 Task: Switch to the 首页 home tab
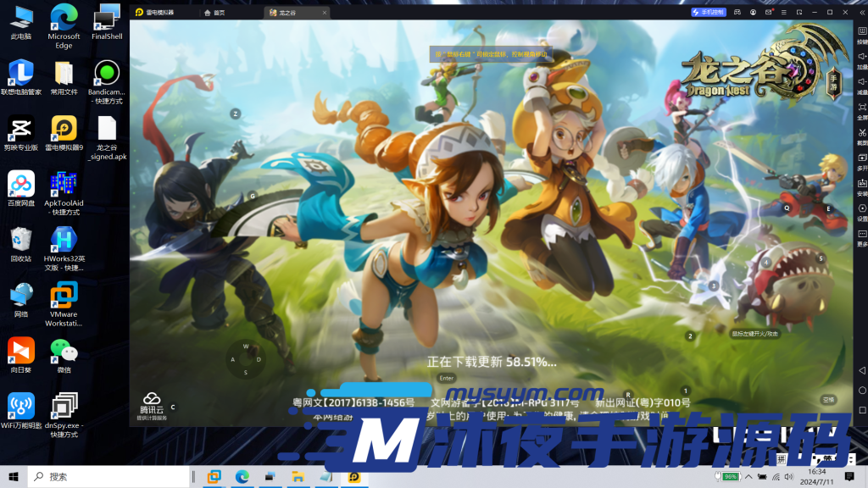coord(219,13)
